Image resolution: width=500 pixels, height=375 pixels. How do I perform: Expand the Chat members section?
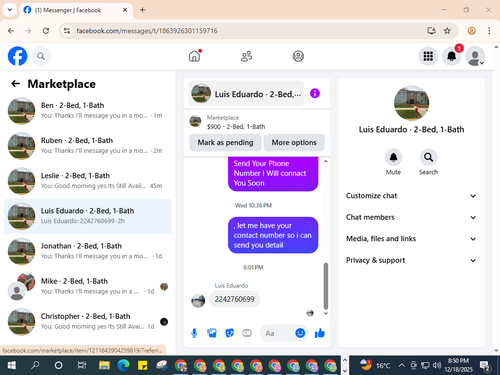click(411, 217)
